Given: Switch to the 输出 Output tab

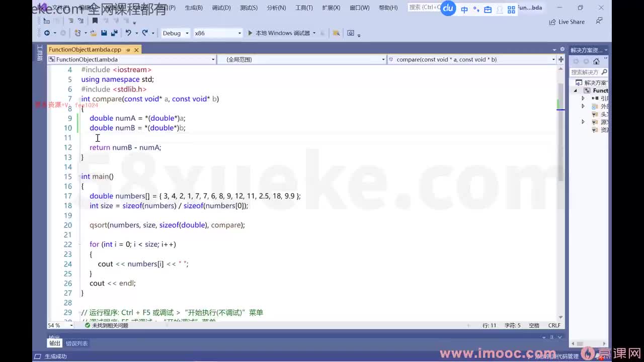Looking at the screenshot, I should [x=54, y=343].
